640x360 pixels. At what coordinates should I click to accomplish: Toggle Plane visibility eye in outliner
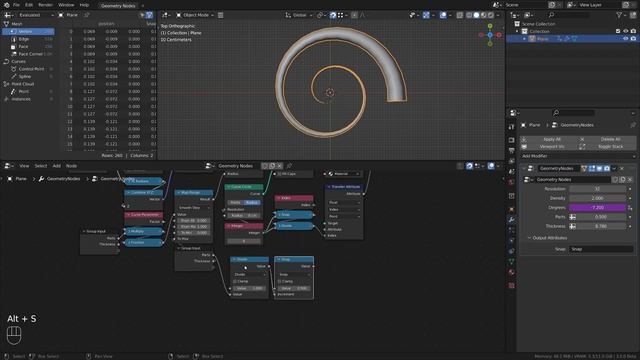point(625,39)
